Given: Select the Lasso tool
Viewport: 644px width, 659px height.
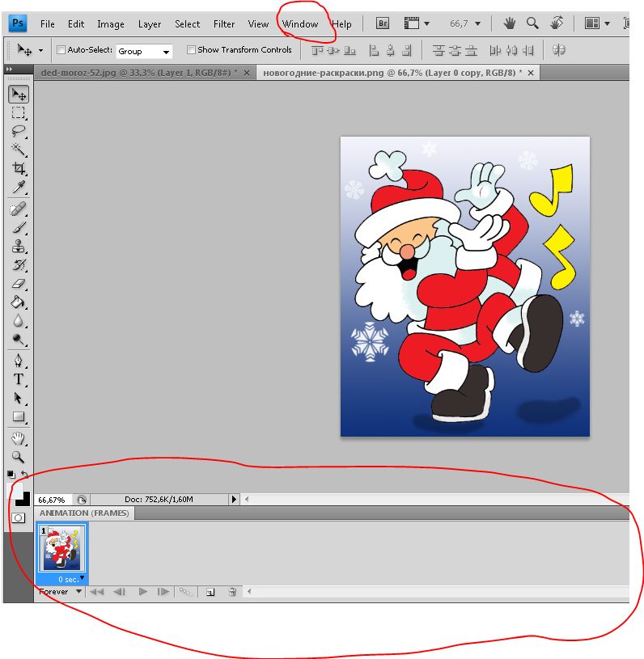Looking at the screenshot, I should pos(19,131).
